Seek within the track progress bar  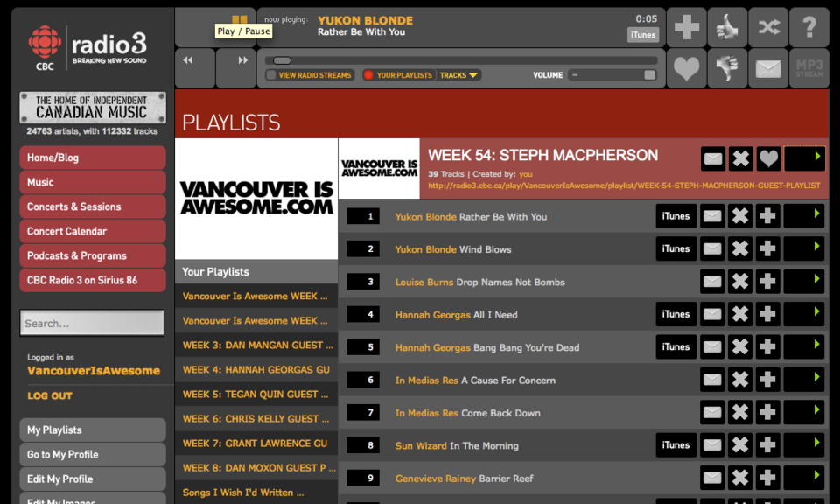462,60
